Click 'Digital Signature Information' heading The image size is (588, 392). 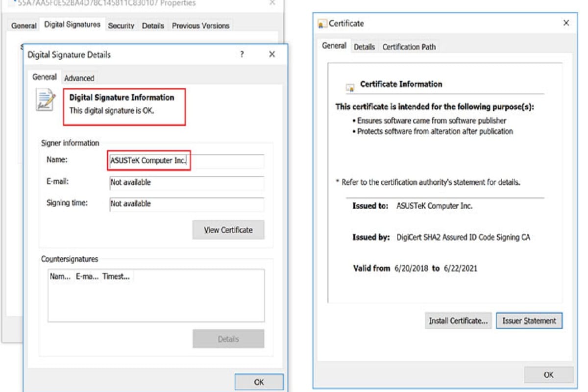pos(122,98)
